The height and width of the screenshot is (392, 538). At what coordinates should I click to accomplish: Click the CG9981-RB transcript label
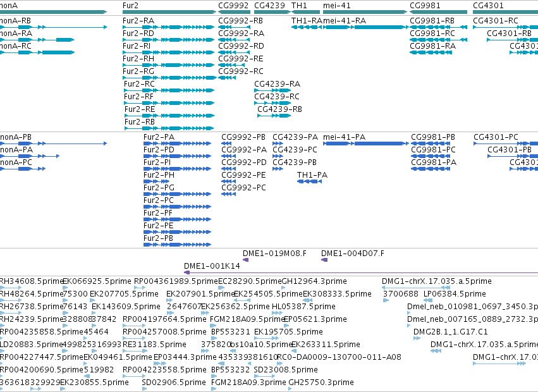432,21
